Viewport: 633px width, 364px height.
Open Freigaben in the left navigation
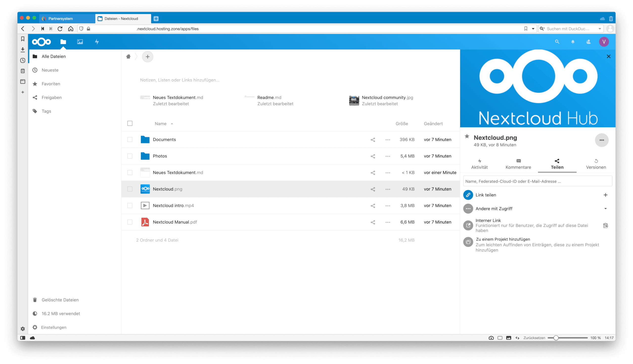51,98
